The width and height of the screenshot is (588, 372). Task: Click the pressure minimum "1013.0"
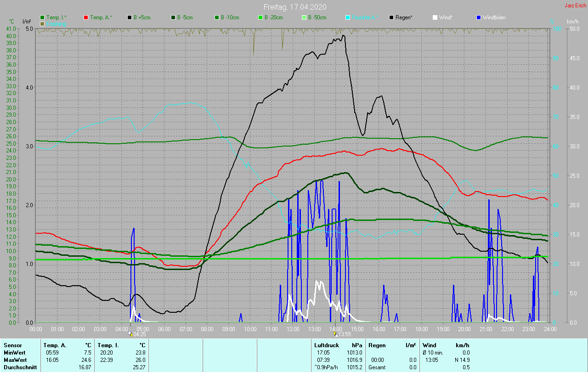coord(356,352)
